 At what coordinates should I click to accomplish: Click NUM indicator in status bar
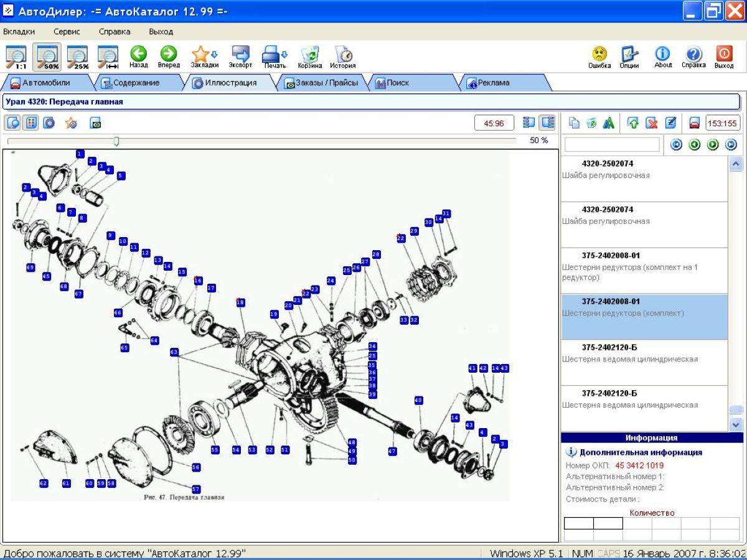point(583,553)
